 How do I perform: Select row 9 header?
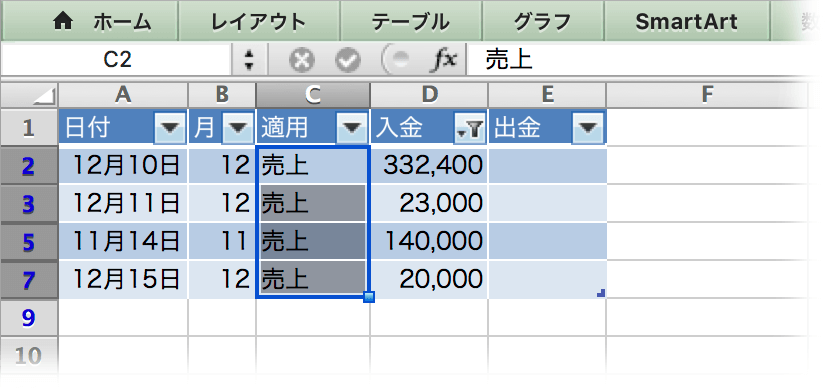click(x=28, y=317)
